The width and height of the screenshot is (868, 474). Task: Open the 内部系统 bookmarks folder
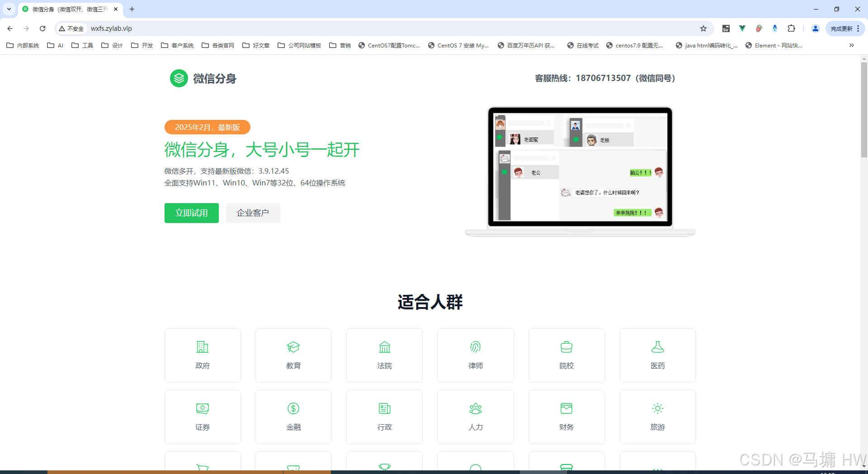22,45
